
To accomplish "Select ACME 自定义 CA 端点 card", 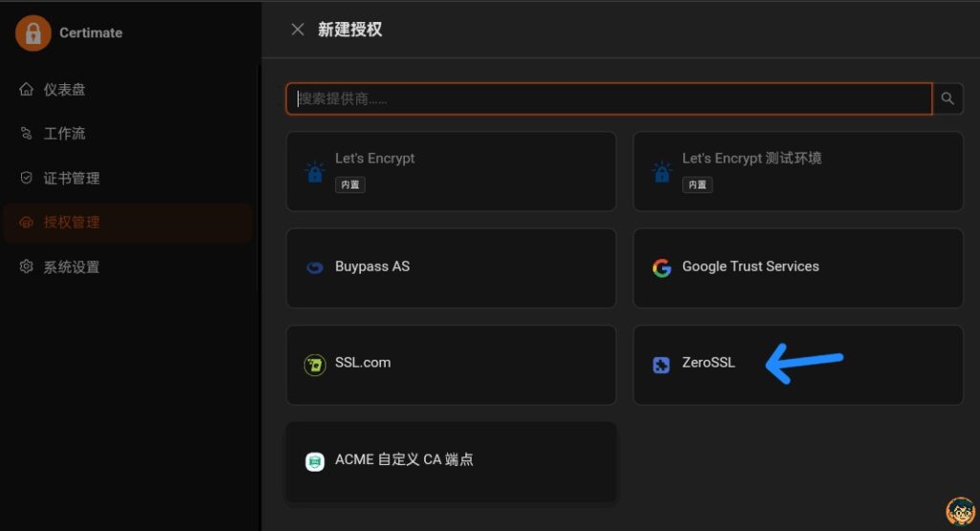I will (x=452, y=462).
